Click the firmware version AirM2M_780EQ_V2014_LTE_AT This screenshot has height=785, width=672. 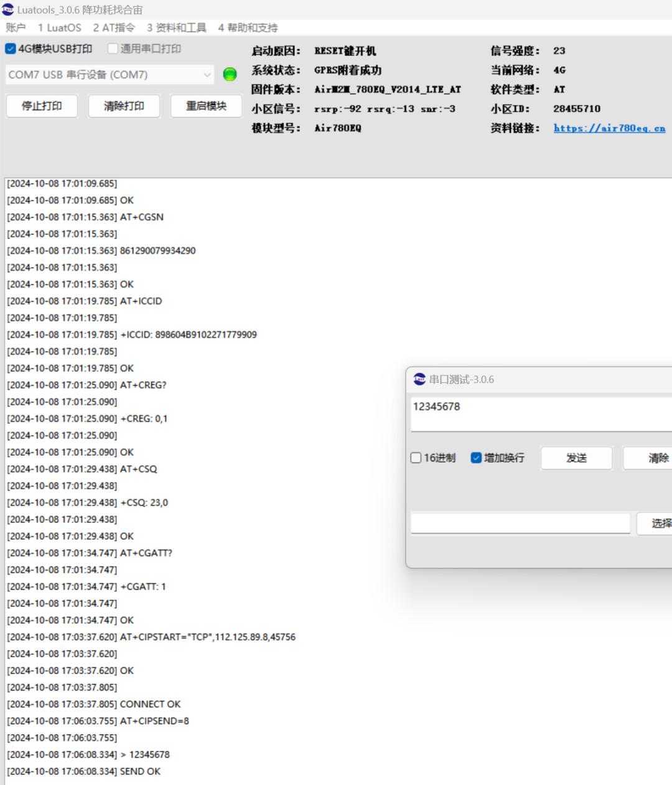[388, 89]
